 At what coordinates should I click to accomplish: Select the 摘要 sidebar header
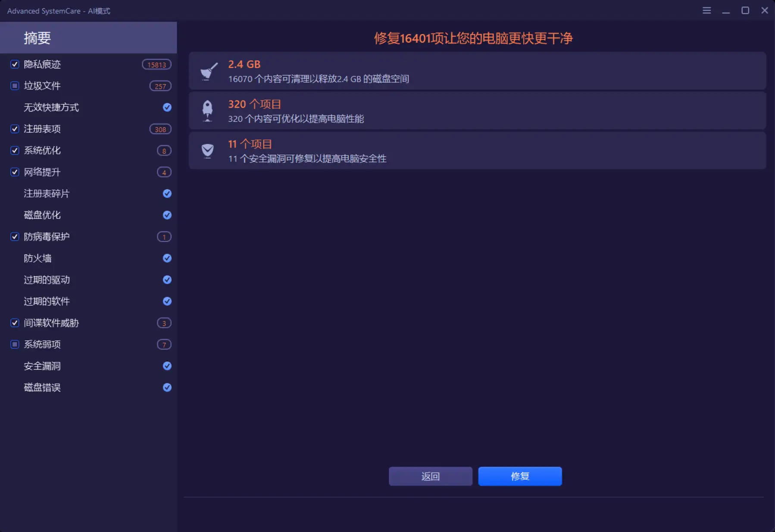(37, 38)
